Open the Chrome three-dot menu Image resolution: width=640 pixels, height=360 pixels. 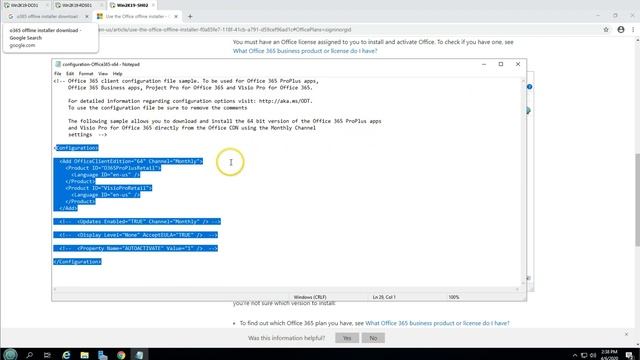pyautogui.click(x=633, y=30)
